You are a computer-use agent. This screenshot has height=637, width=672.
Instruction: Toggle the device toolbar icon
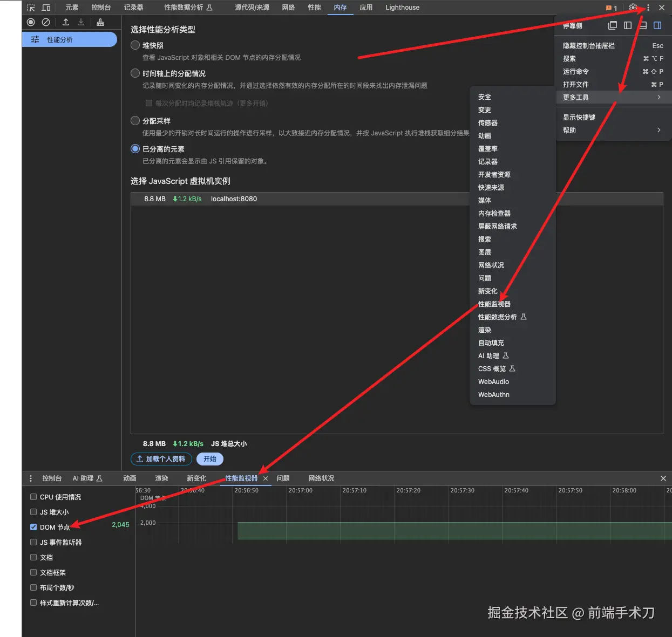pos(46,8)
